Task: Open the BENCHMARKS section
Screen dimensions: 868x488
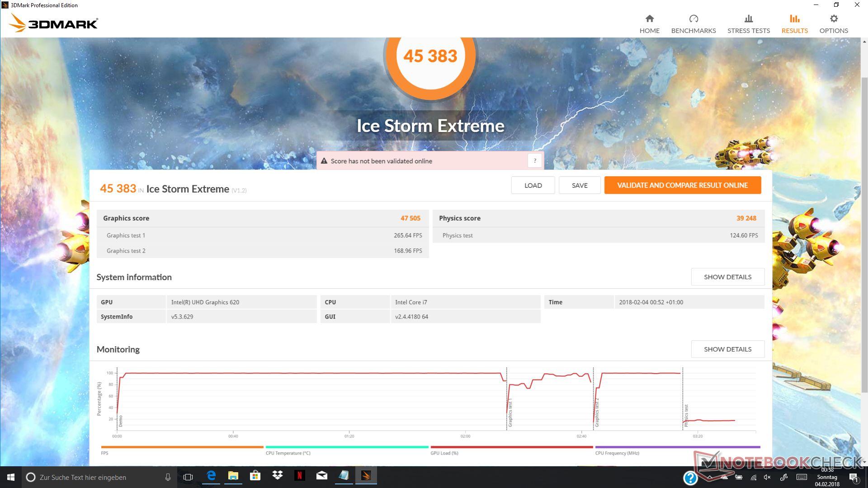Action: 693,24
